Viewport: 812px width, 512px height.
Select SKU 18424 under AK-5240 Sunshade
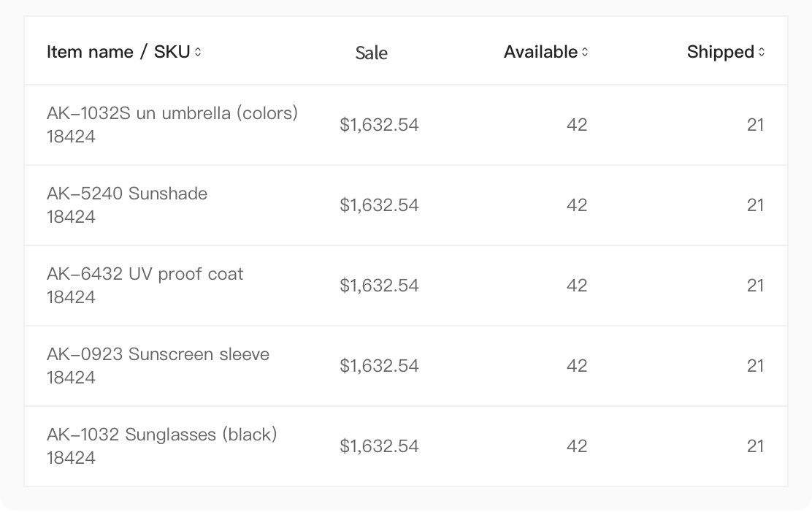pyautogui.click(x=71, y=217)
